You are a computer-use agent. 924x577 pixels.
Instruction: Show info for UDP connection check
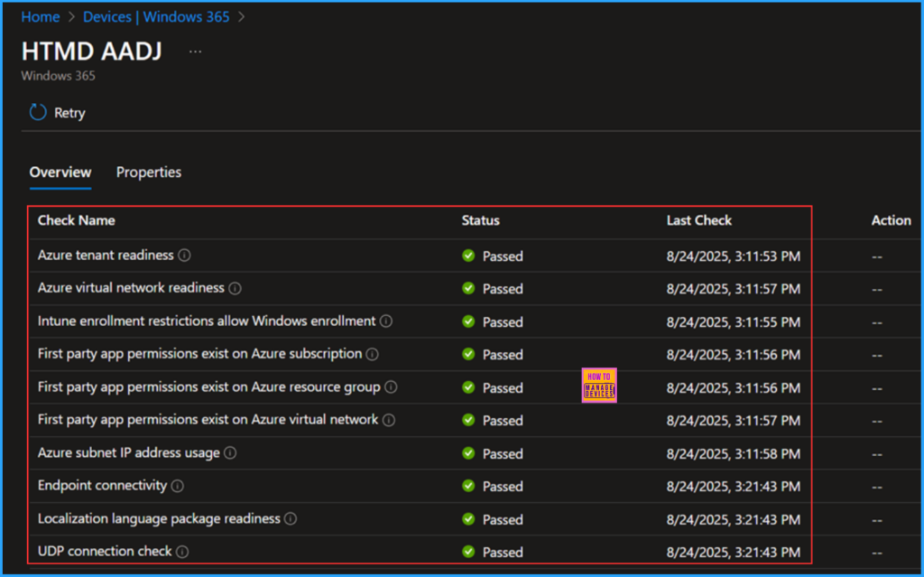[182, 552]
